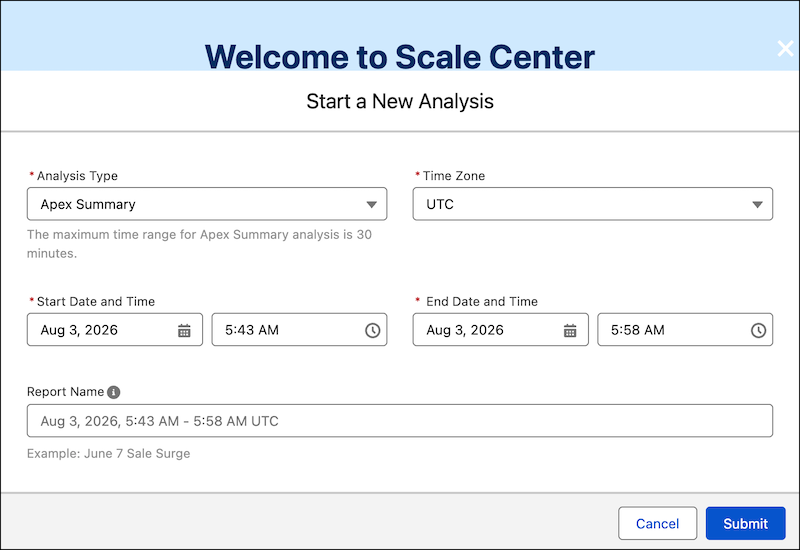Click the Apex Summary maximum time range note
800x550 pixels.
199,244
